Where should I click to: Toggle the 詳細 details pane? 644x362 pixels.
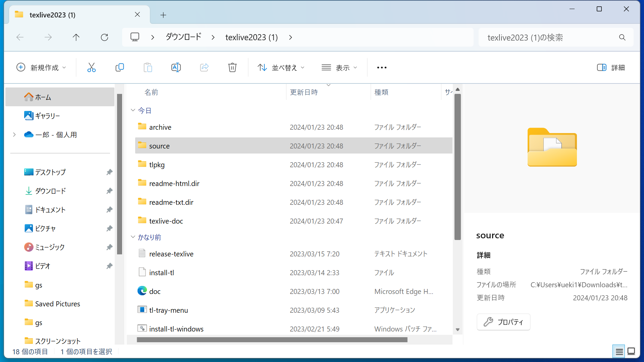610,67
